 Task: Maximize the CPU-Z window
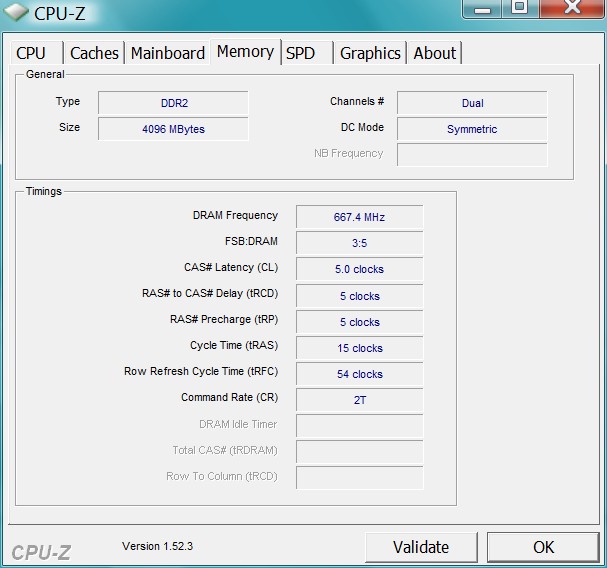pyautogui.click(x=520, y=9)
